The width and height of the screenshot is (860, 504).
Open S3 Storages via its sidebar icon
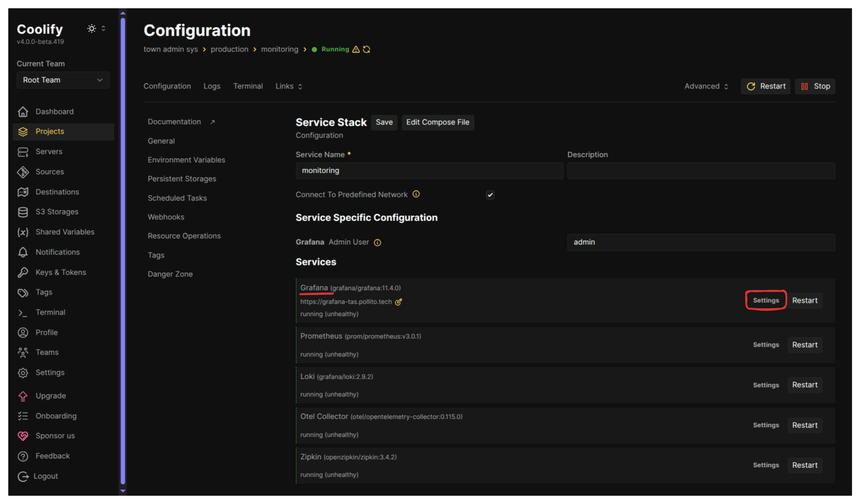click(23, 211)
